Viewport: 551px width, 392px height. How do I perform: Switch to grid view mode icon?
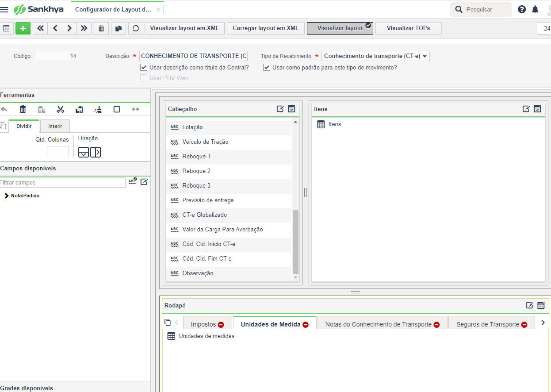(x=6, y=28)
